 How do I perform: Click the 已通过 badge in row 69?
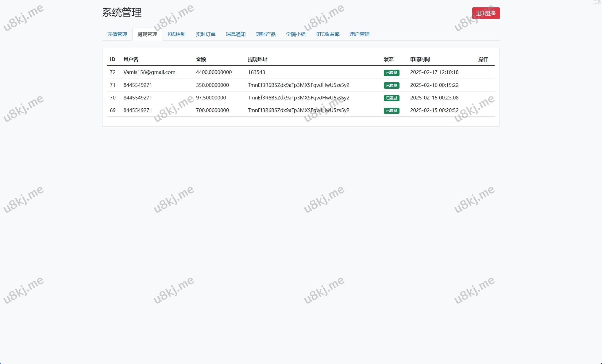click(391, 110)
